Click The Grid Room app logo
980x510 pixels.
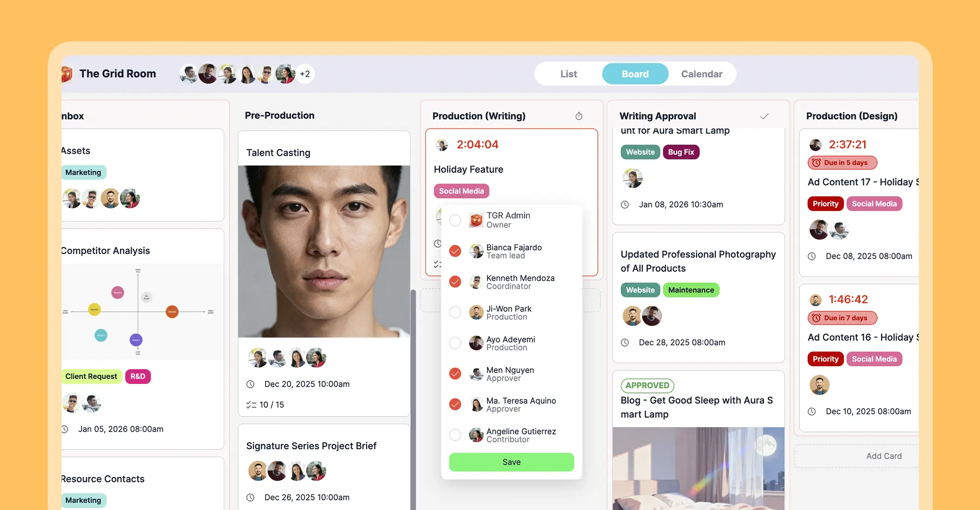(x=66, y=73)
